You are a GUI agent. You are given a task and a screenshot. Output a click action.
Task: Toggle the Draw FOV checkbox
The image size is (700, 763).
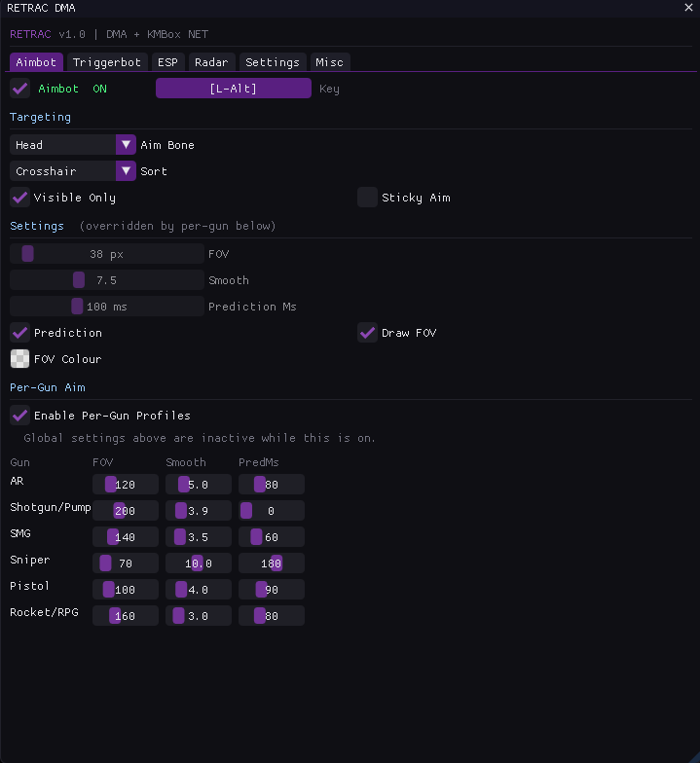click(x=368, y=333)
